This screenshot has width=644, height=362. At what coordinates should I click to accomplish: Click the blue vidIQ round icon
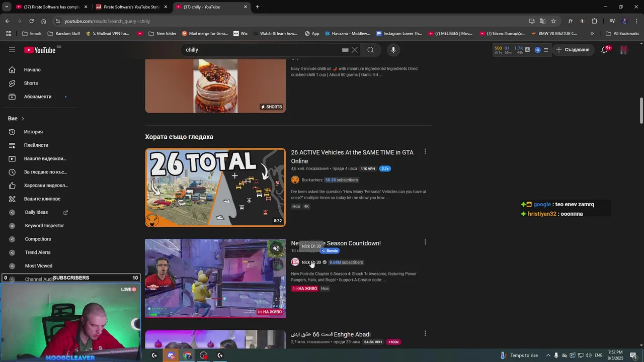537,50
